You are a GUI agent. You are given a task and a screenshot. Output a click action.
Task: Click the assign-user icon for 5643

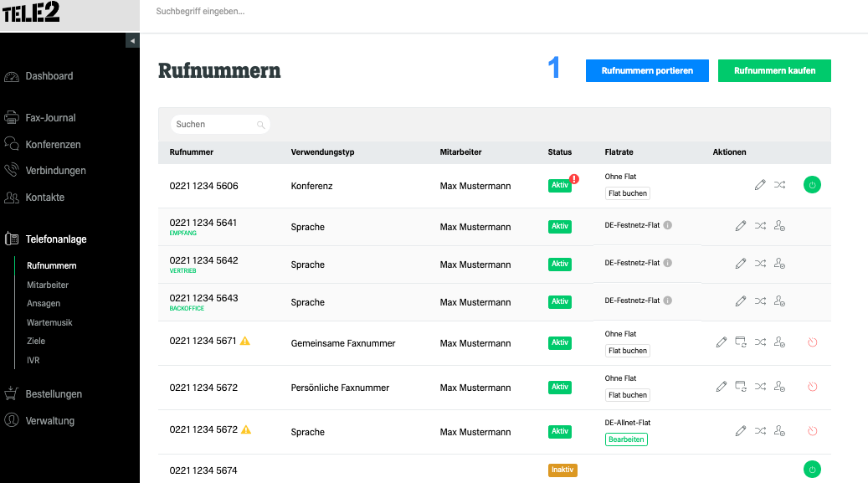[779, 301]
